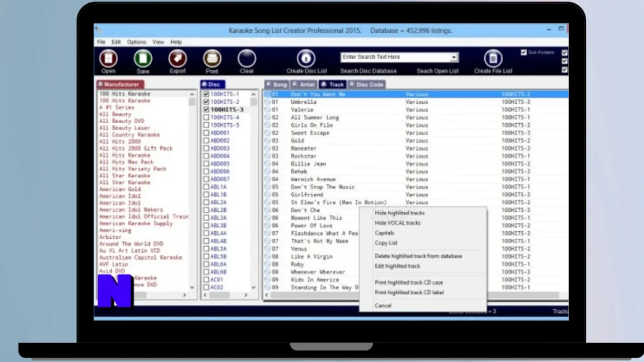This screenshot has height=362, width=644.
Task: Click the Open toolbar icon
Action: point(108,58)
